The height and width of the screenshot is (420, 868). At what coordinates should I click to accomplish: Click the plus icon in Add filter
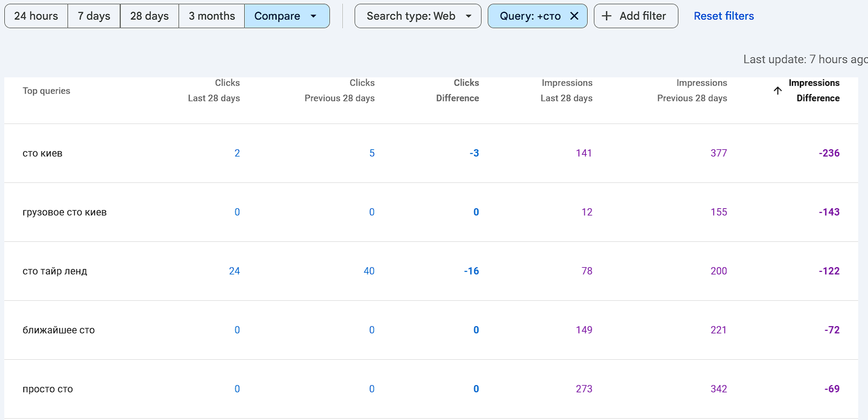pos(607,16)
